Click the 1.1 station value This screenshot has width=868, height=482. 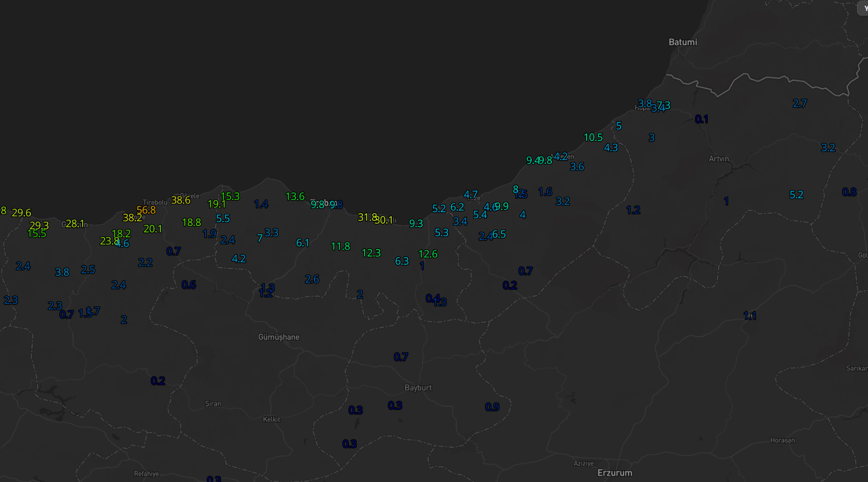pyautogui.click(x=749, y=316)
